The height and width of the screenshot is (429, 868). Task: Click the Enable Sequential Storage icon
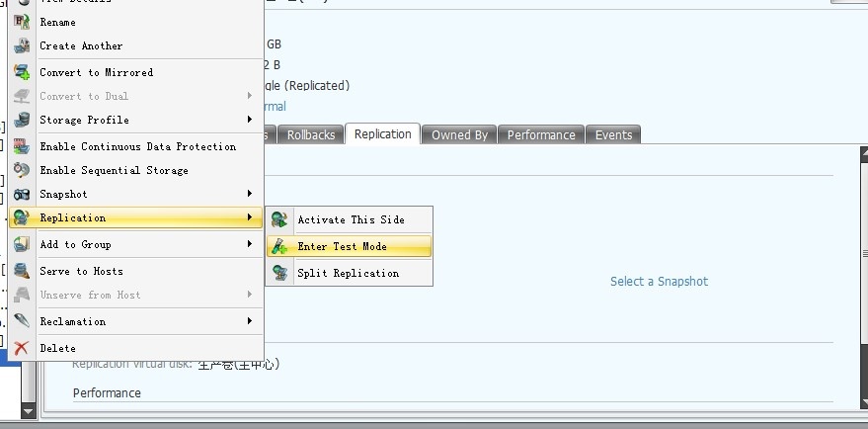click(22, 170)
